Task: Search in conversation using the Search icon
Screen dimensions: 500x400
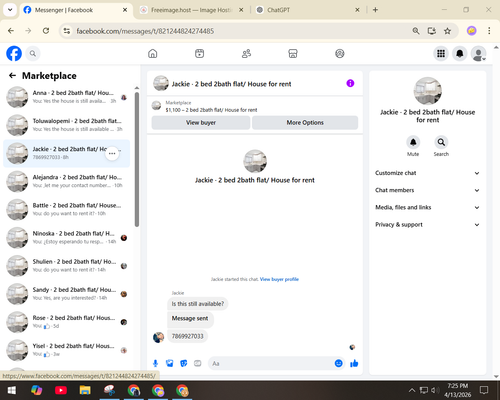Action: [x=441, y=142]
